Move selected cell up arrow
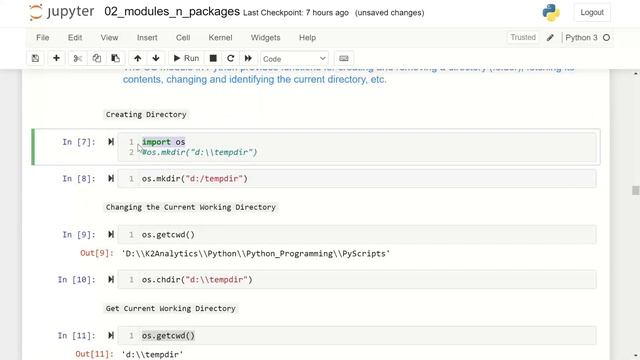Image resolution: width=640 pixels, height=360 pixels. pyautogui.click(x=138, y=58)
